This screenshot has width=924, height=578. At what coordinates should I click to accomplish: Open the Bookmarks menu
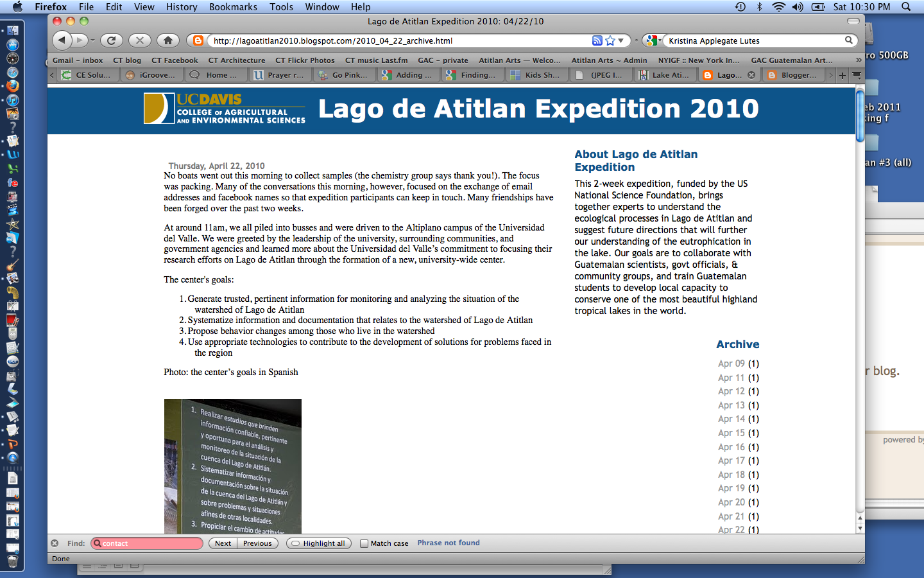click(x=233, y=6)
